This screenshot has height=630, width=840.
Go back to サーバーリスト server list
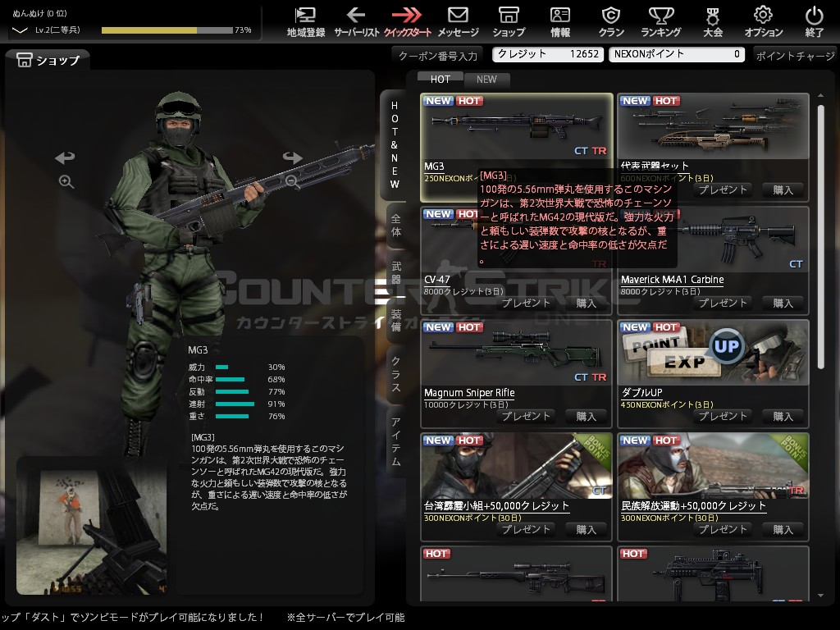356,21
